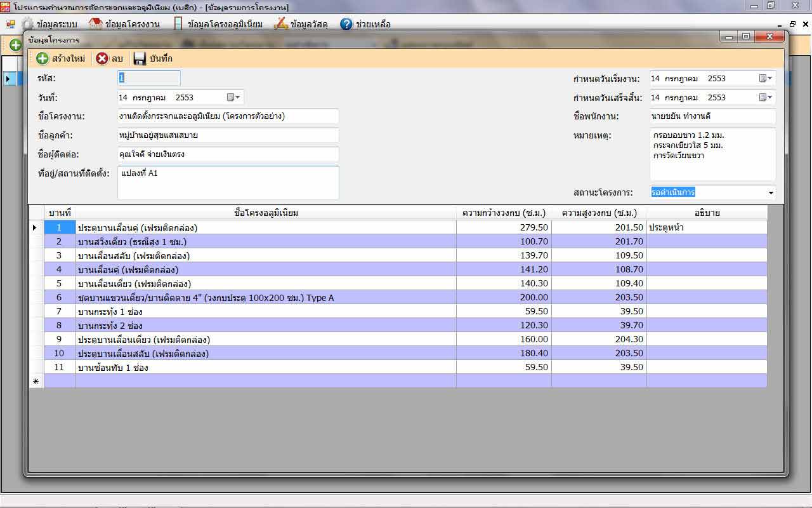The image size is (812, 508).
Task: Click the ชื่อโครงงาน project name field
Action: coord(228,116)
